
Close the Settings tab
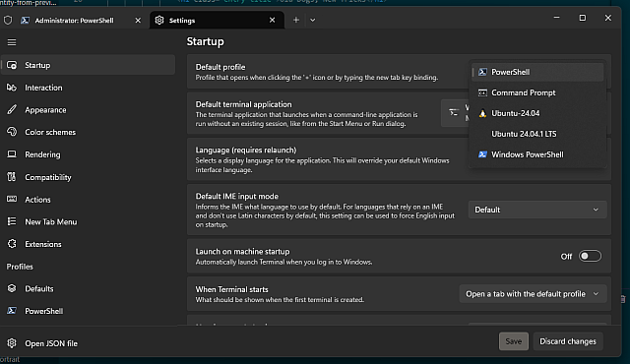point(272,20)
